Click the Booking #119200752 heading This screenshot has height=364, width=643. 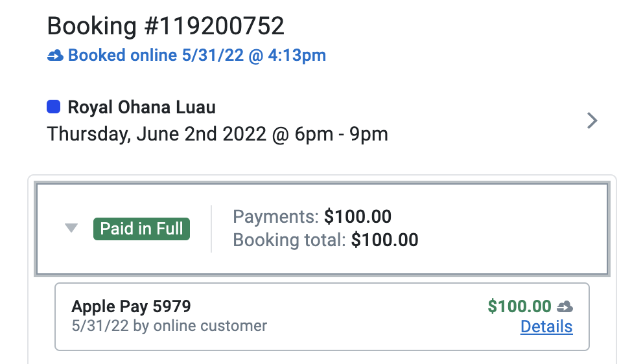166,27
